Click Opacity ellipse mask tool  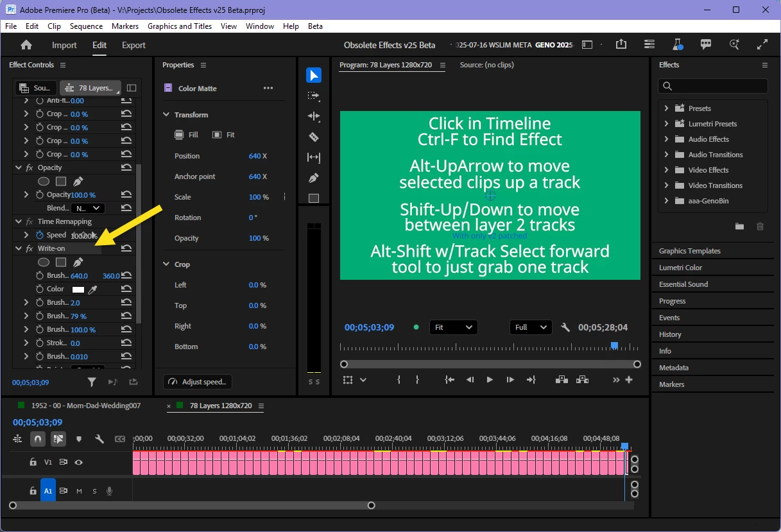(44, 181)
